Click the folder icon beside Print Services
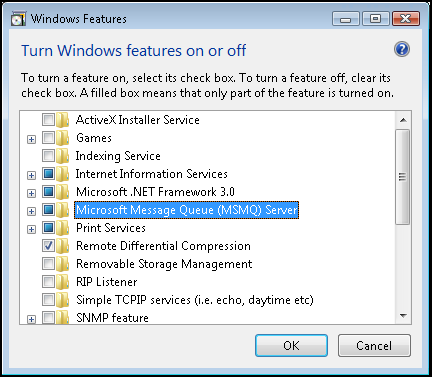 (x=62, y=228)
